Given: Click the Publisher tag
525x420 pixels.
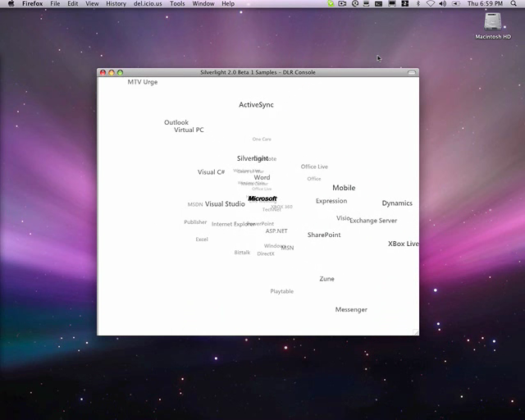Looking at the screenshot, I should pyautogui.click(x=195, y=222).
